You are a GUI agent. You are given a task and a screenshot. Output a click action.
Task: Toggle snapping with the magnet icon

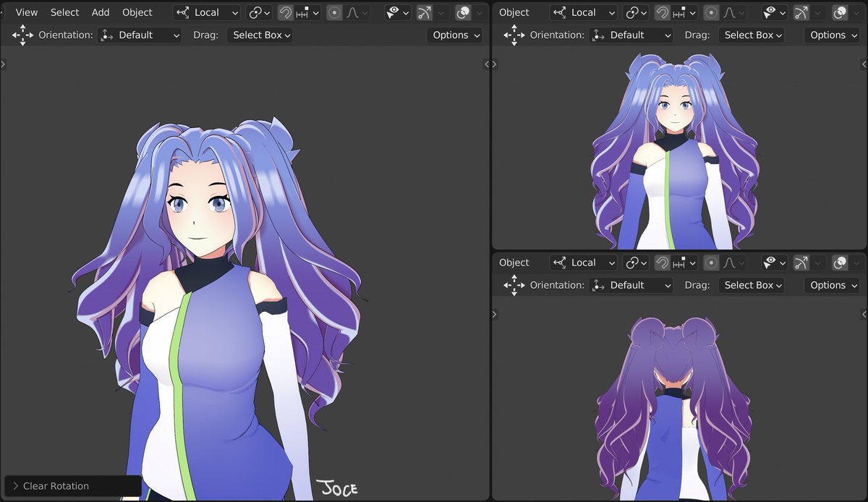tap(287, 12)
